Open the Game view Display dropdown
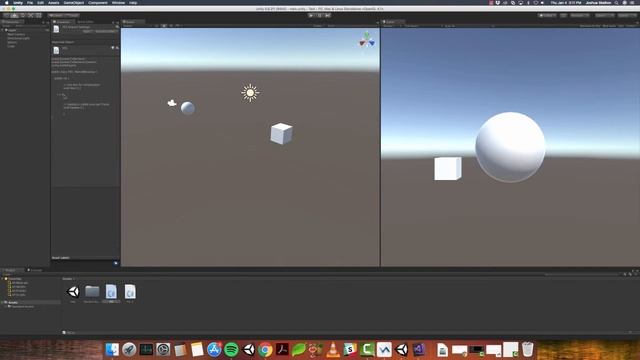 391,26
